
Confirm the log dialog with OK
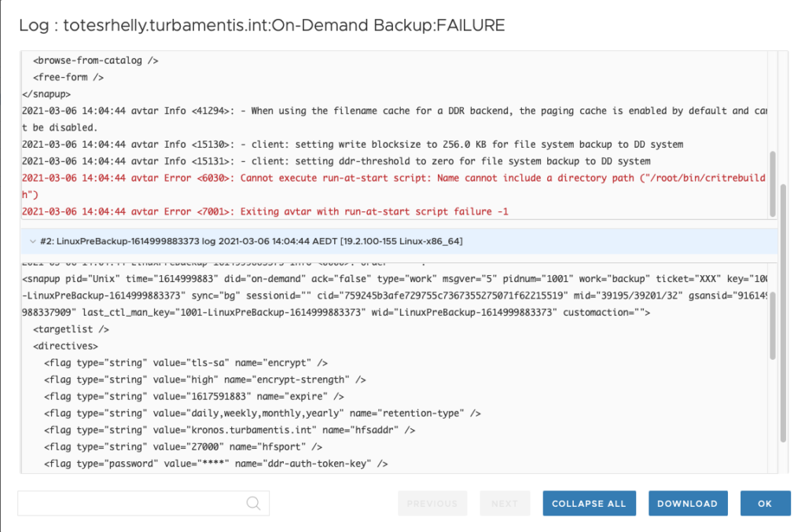coord(764,503)
